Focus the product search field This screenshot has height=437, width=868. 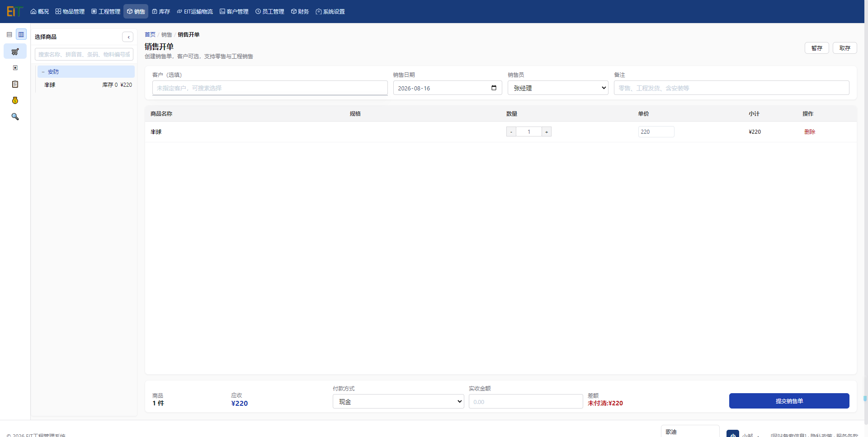pyautogui.click(x=84, y=54)
